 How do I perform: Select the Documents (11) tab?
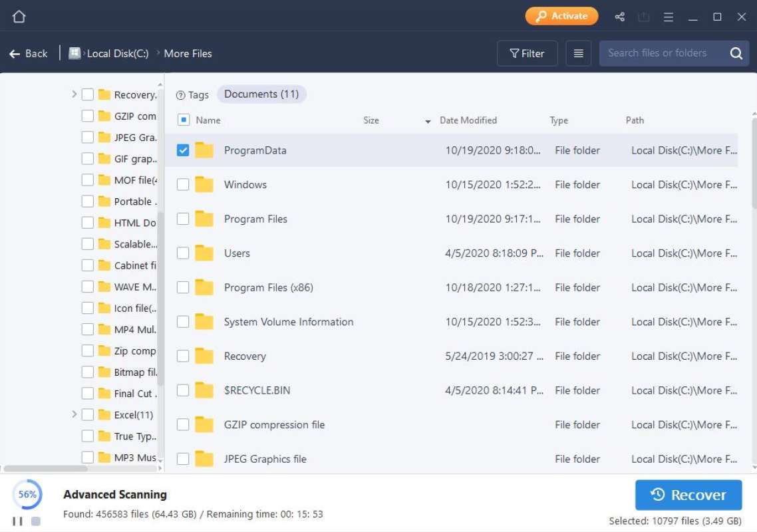[x=261, y=94]
